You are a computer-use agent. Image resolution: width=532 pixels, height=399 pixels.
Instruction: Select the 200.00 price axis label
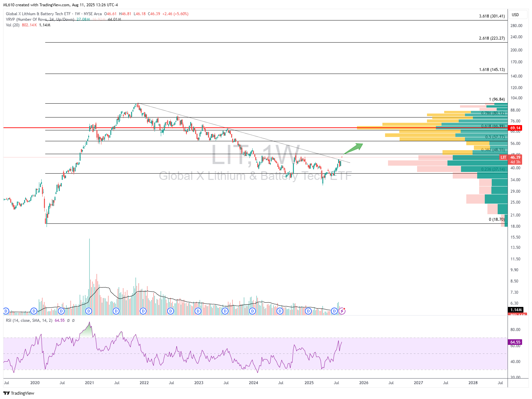(x=516, y=50)
